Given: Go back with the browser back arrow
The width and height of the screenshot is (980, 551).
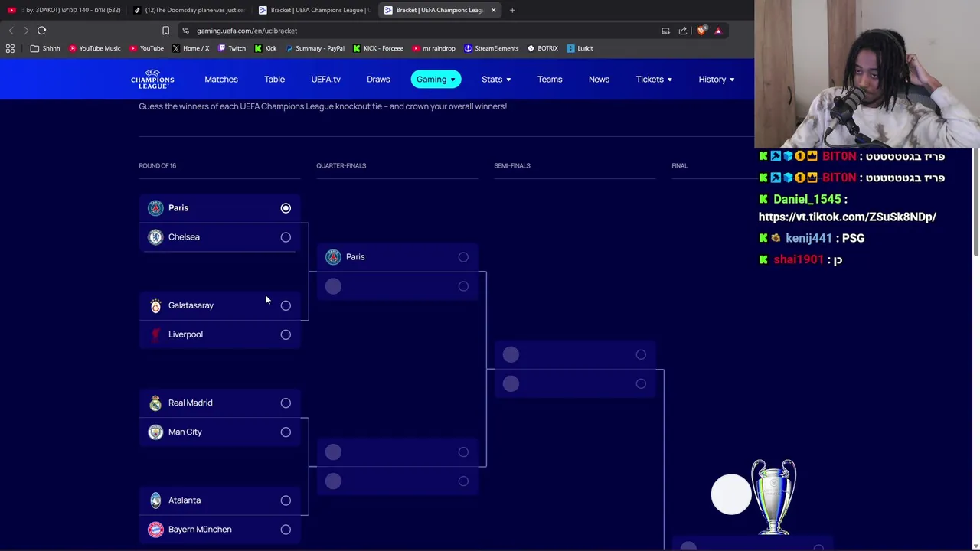Looking at the screenshot, I should click(11, 31).
